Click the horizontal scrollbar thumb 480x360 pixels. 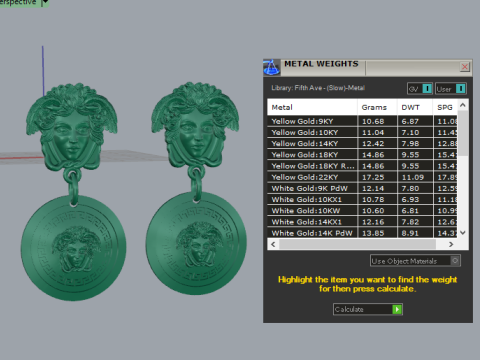tap(357, 244)
